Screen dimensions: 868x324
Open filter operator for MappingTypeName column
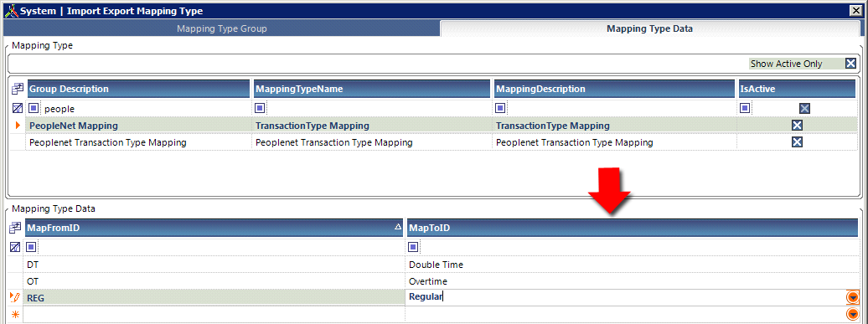coord(260,108)
